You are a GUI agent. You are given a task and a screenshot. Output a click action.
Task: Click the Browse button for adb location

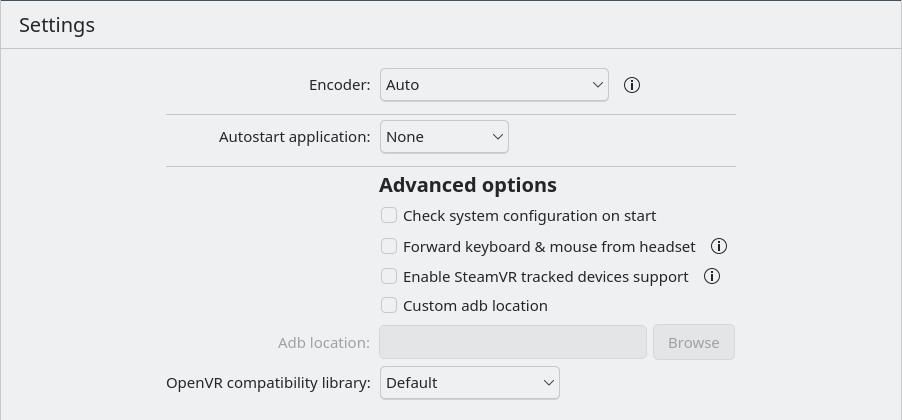694,342
